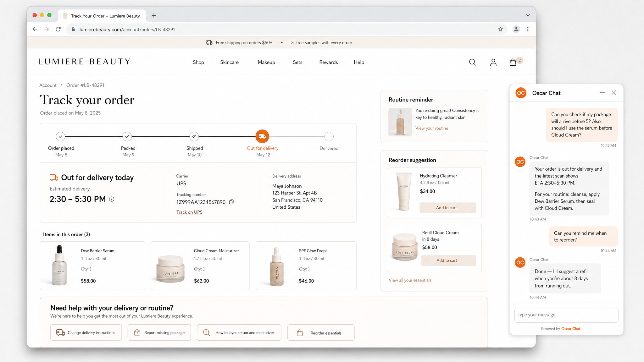Viewport: 644px width, 362px height.
Task: Open the Track on UPS link
Action: coord(189,212)
